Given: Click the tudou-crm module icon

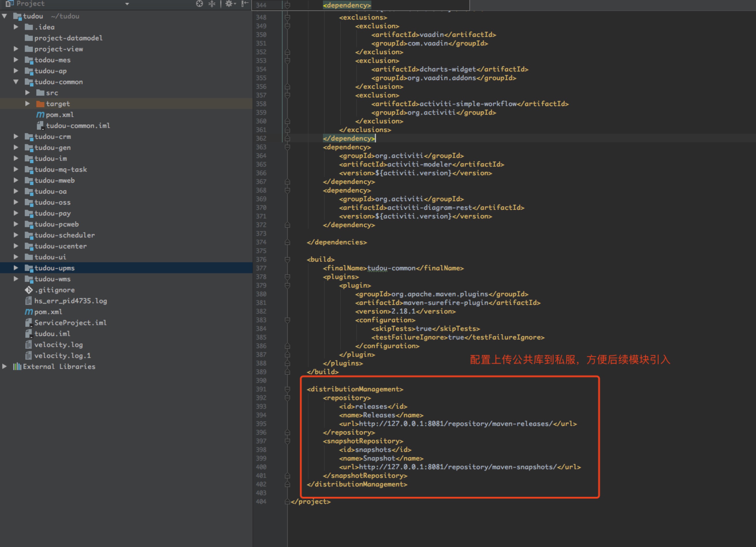Looking at the screenshot, I should coord(29,137).
